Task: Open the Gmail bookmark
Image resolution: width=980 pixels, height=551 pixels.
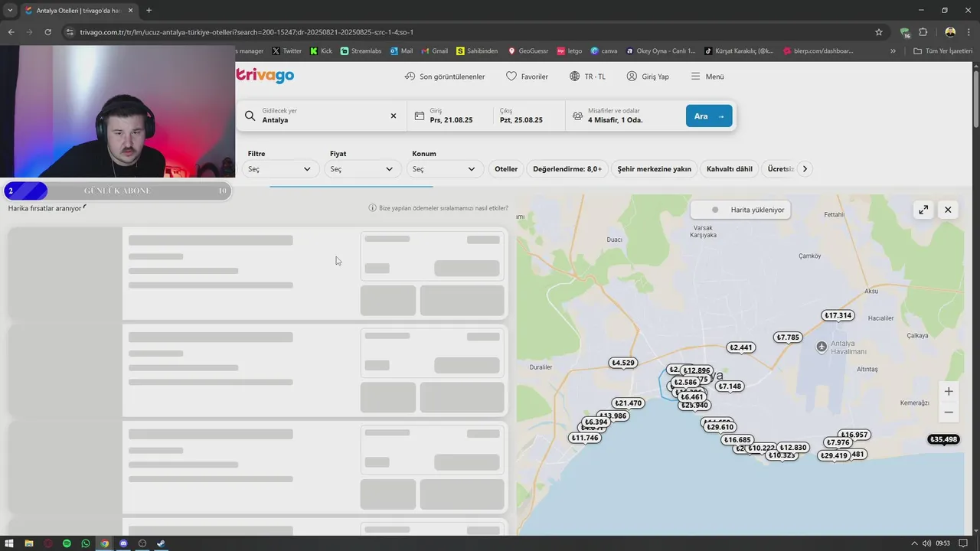Action: pyautogui.click(x=435, y=51)
